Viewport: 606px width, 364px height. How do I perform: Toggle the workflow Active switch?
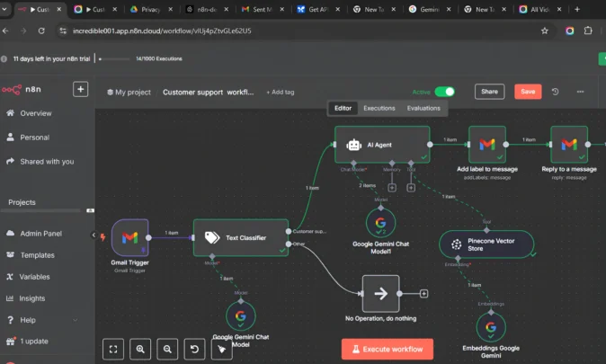444,92
